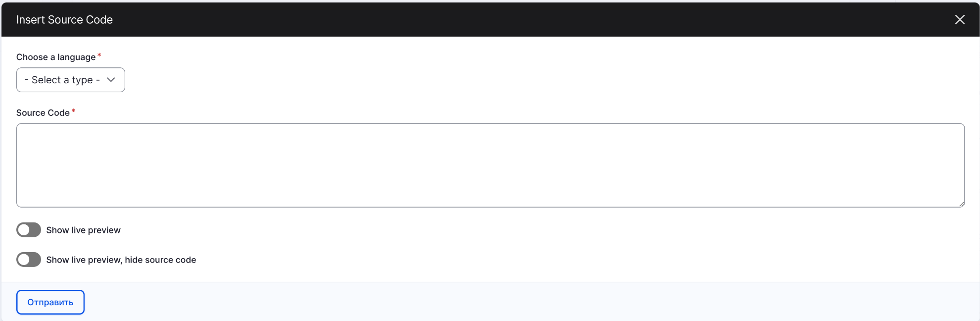Focus the Source Code text area
Screen dimensions: 980x321
coord(490,165)
